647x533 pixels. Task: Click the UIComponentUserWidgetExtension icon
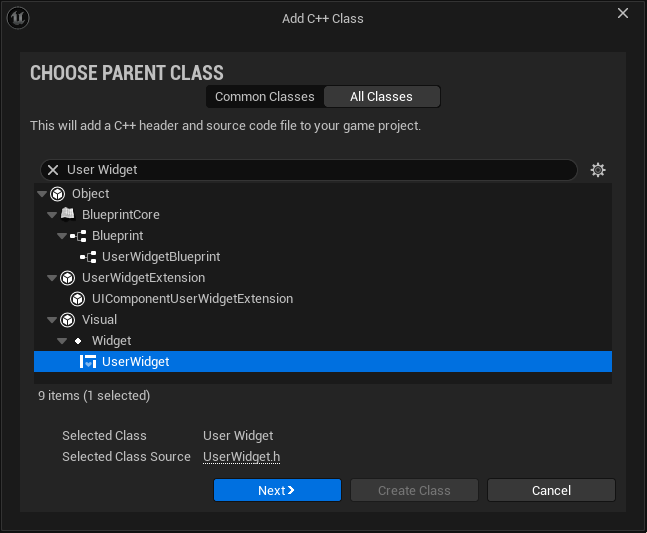pos(78,299)
